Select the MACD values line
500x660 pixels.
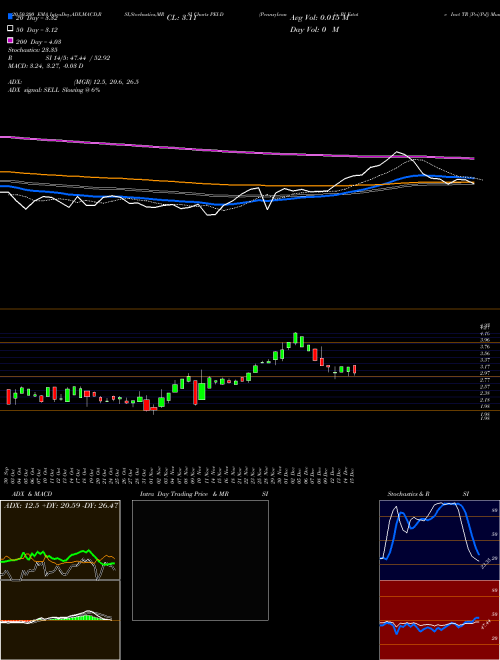tap(45, 66)
